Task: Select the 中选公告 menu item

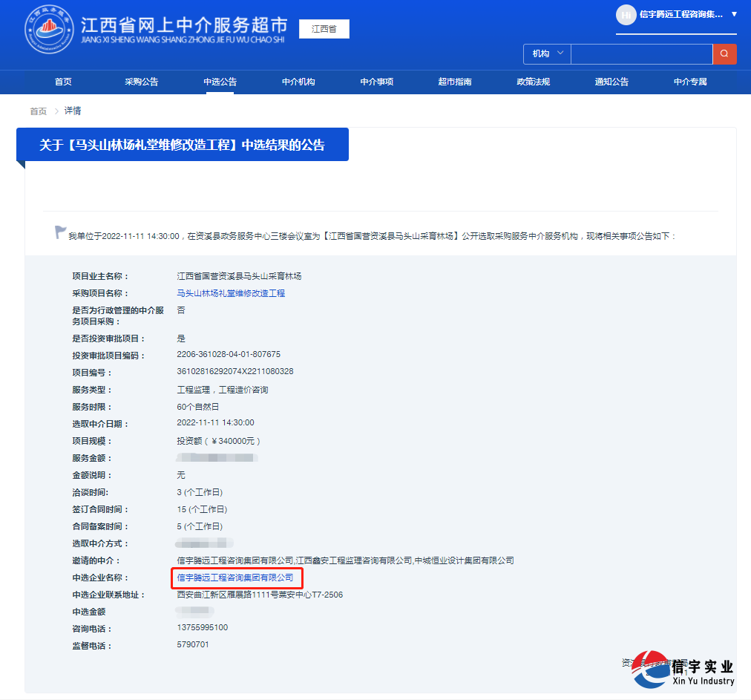Action: (x=220, y=82)
